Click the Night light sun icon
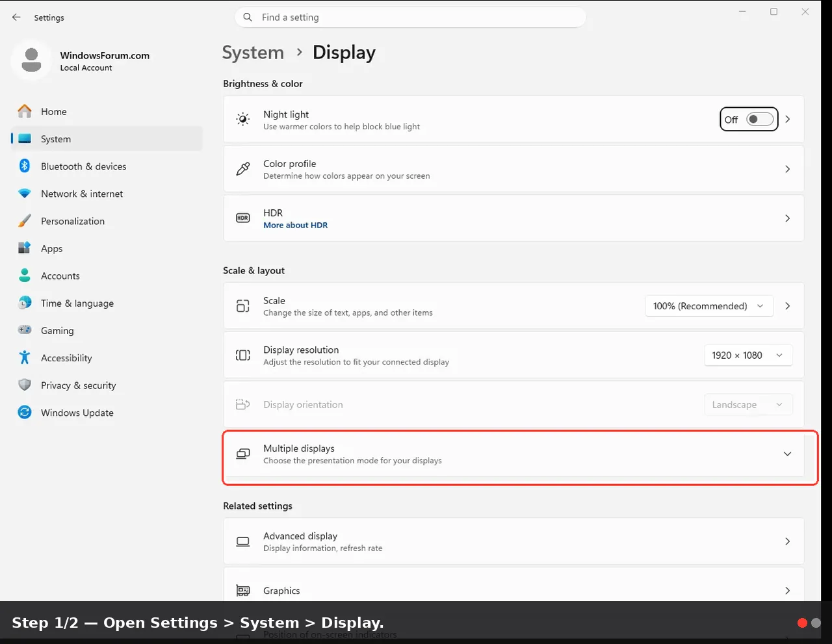 click(x=242, y=120)
